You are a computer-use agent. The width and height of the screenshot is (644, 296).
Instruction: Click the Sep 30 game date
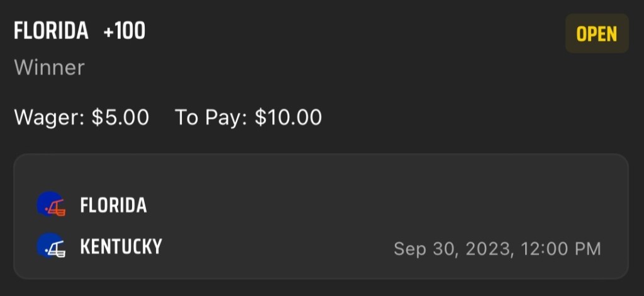click(x=425, y=249)
